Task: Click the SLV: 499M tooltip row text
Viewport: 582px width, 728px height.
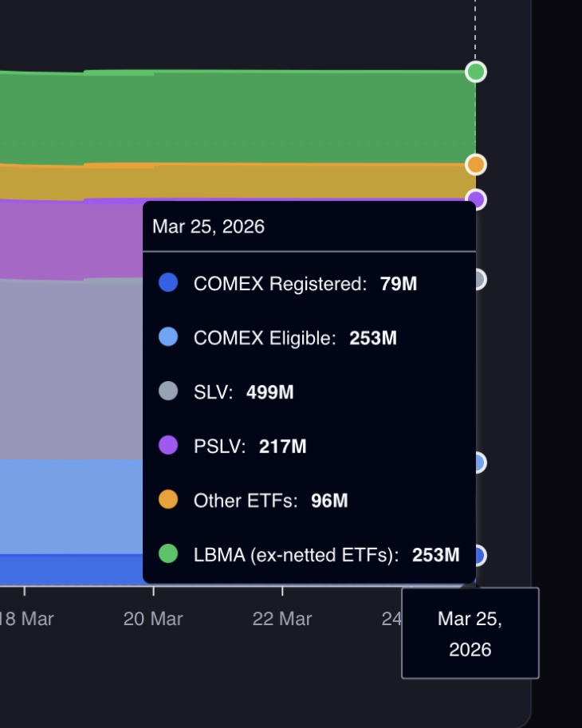Action: pyautogui.click(x=244, y=392)
